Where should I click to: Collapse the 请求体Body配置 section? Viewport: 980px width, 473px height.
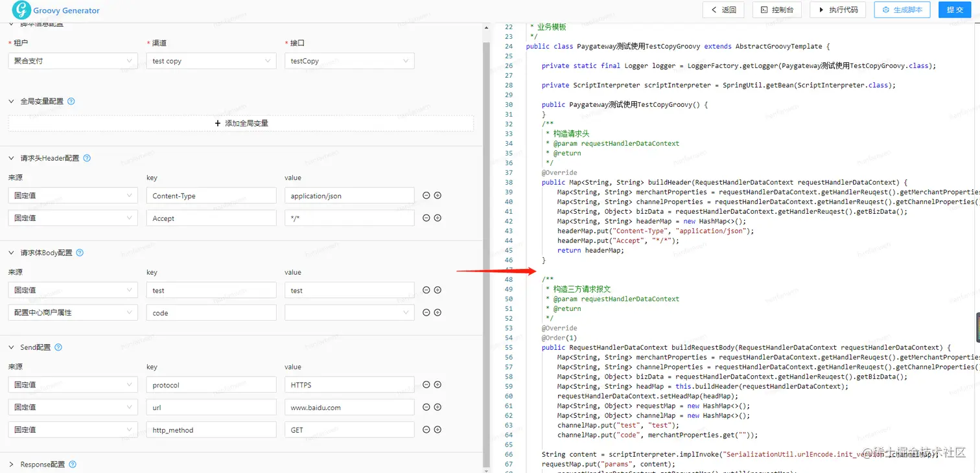coord(11,253)
